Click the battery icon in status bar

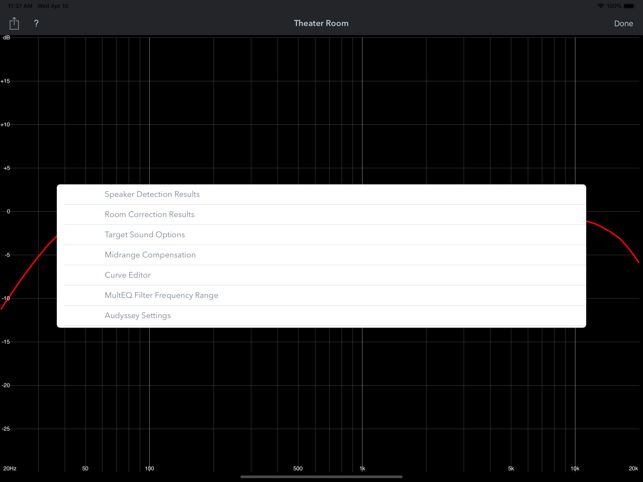[x=629, y=6]
